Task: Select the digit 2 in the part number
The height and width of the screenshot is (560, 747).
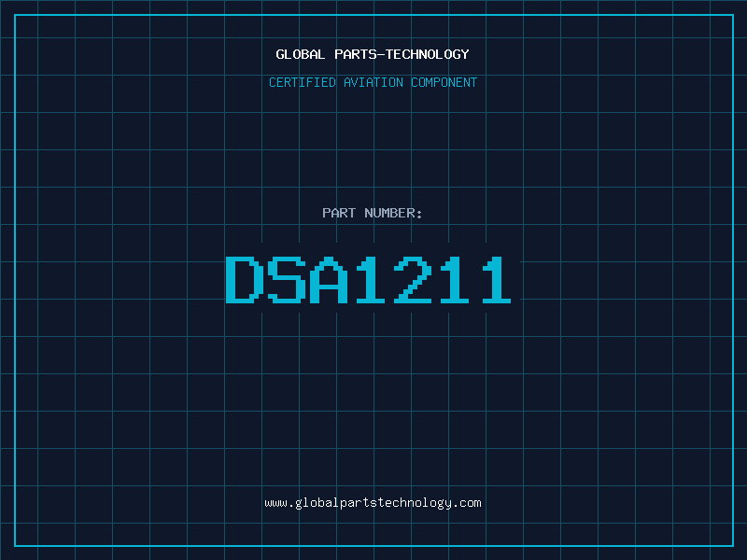Action: point(413,279)
